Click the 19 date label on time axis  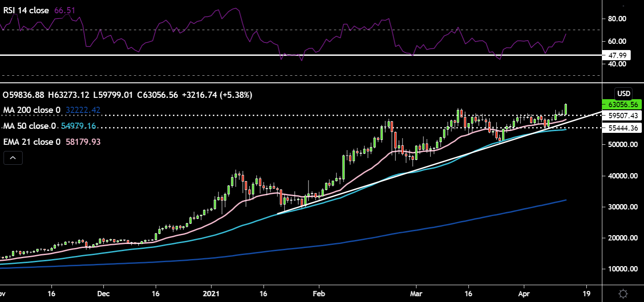tap(587, 294)
